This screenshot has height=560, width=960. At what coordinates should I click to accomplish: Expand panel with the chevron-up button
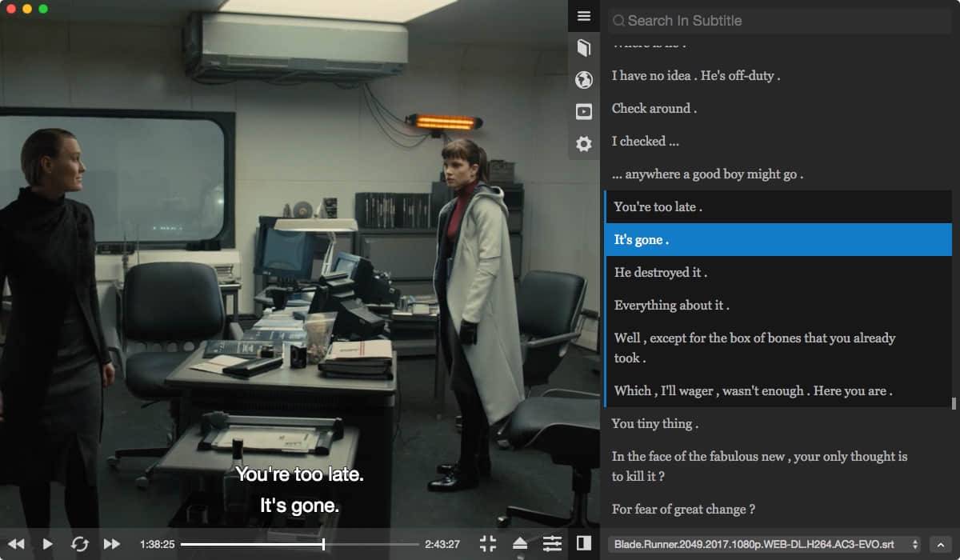[941, 544]
